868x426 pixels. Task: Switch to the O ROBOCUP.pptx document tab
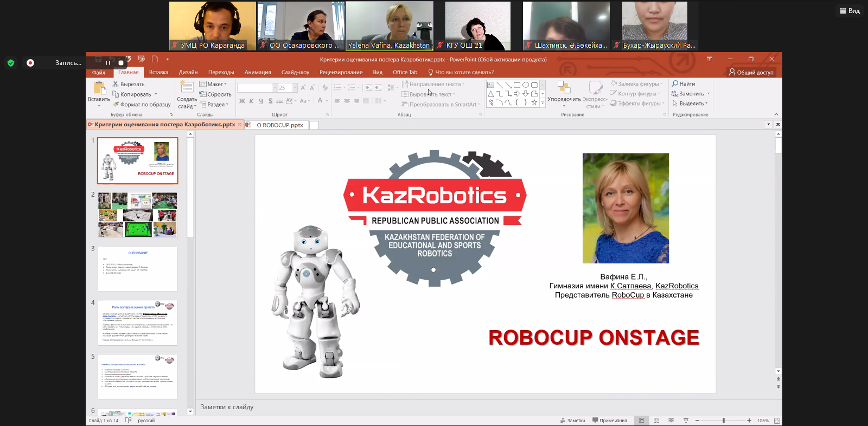pos(276,125)
